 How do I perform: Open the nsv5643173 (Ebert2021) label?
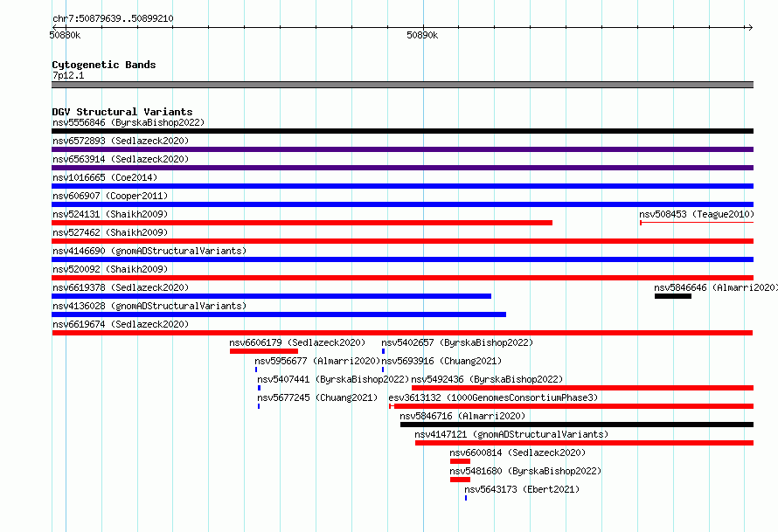tap(522, 489)
